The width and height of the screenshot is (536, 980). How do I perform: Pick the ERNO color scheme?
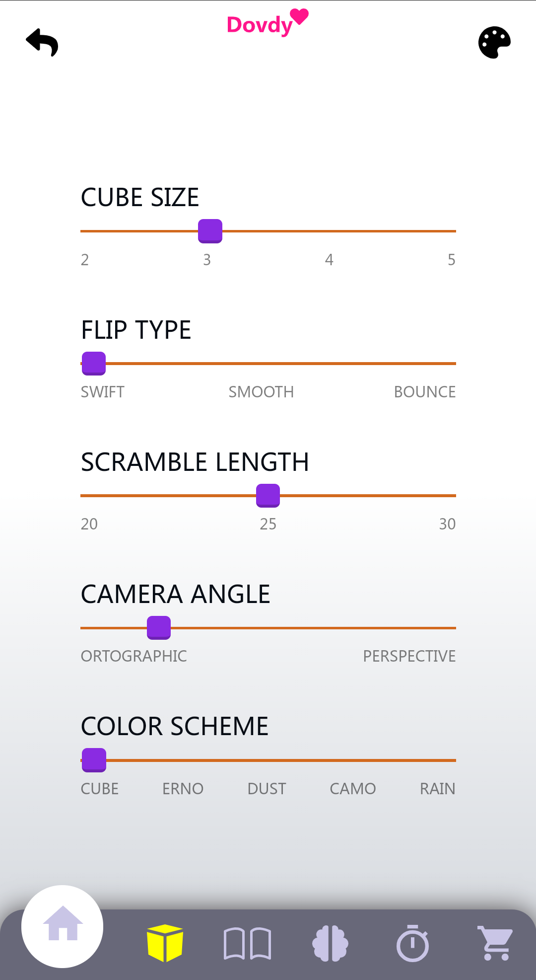point(183,760)
